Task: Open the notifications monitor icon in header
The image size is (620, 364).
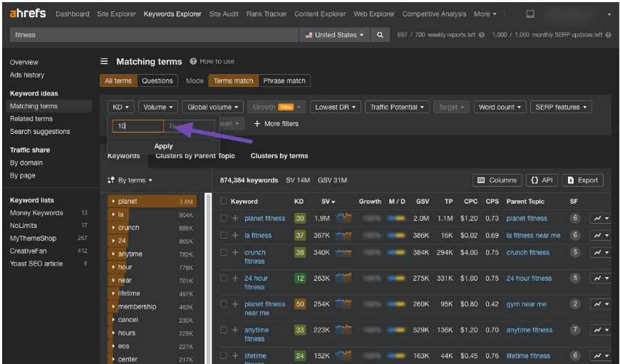Action: pyautogui.click(x=530, y=14)
